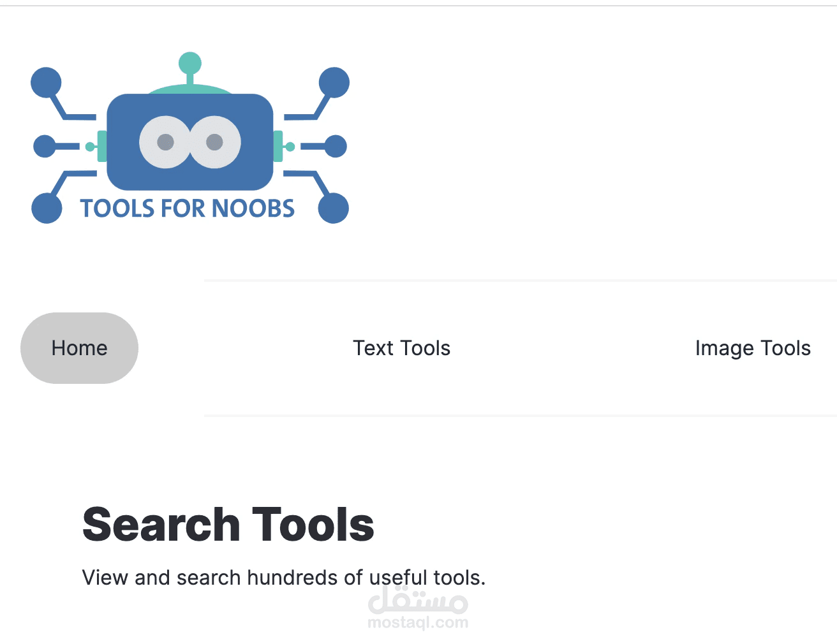Click the text reading View and search hundreds of useful tools
837x644 pixels.
tap(283, 577)
